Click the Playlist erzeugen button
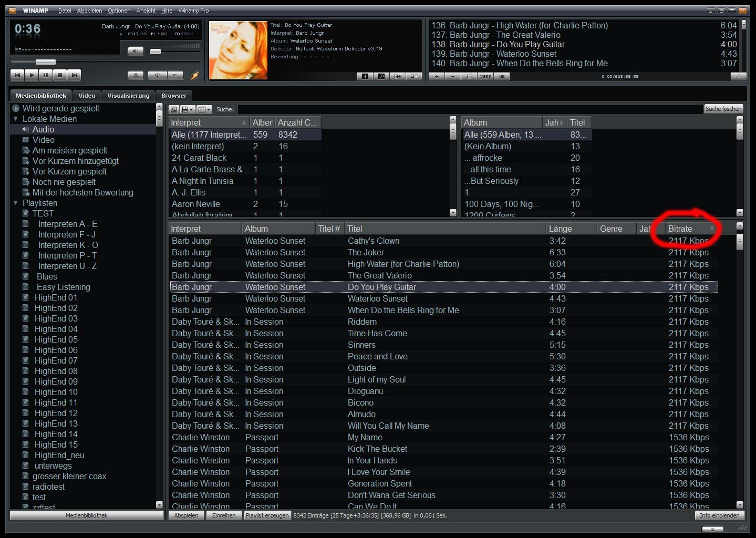Image resolution: width=756 pixels, height=538 pixels. click(267, 515)
